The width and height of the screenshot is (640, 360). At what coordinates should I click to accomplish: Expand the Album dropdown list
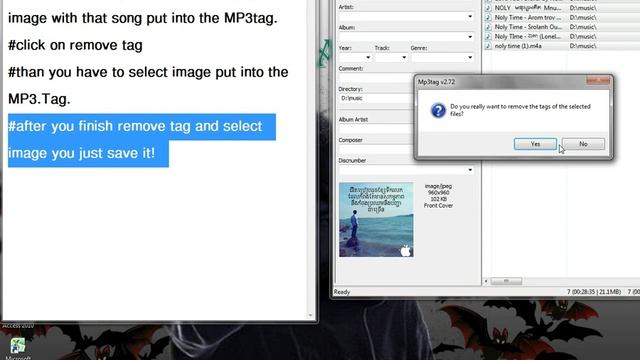[x=470, y=37]
